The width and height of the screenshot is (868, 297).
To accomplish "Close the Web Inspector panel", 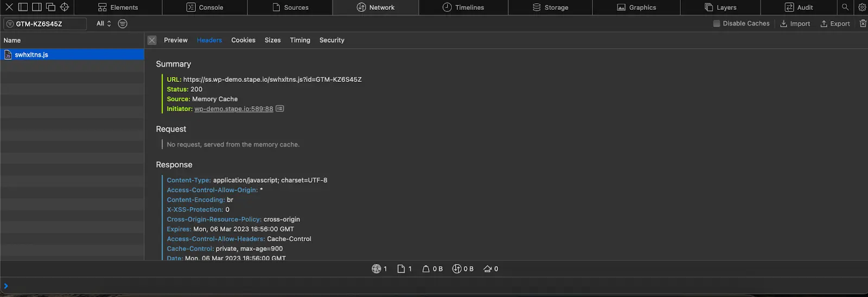I will coord(9,7).
